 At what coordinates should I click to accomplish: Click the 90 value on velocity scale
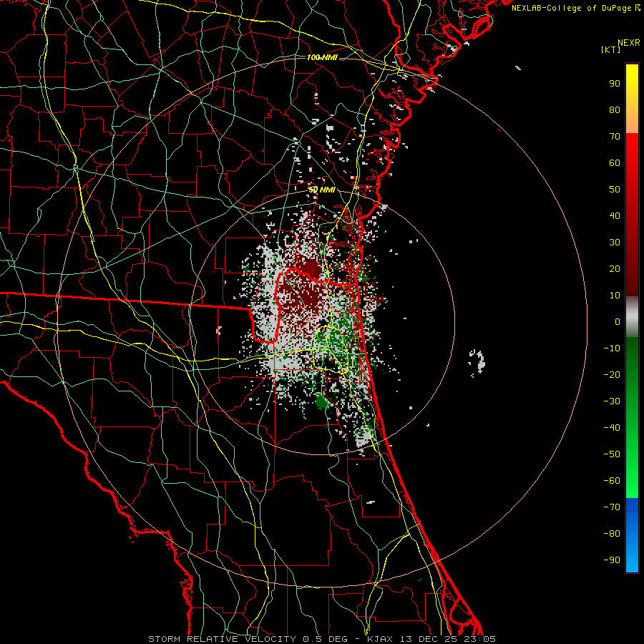click(615, 84)
